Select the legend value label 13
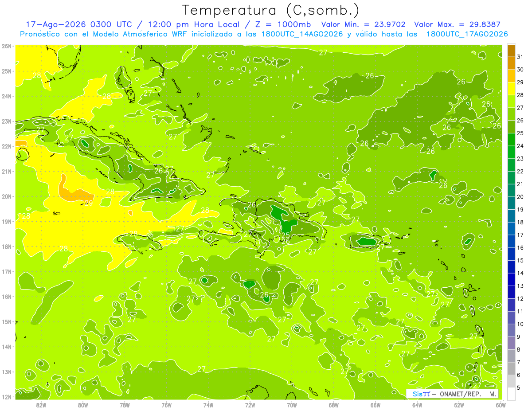 [520, 286]
